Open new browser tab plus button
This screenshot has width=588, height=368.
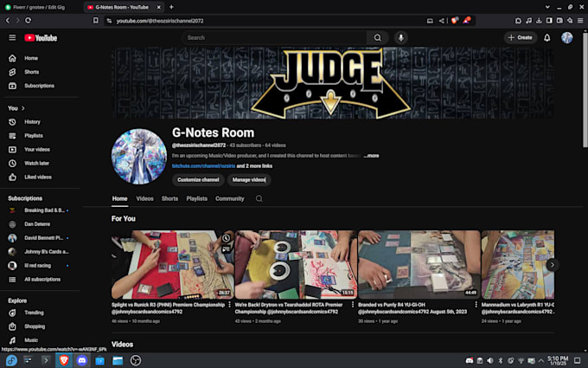click(171, 7)
